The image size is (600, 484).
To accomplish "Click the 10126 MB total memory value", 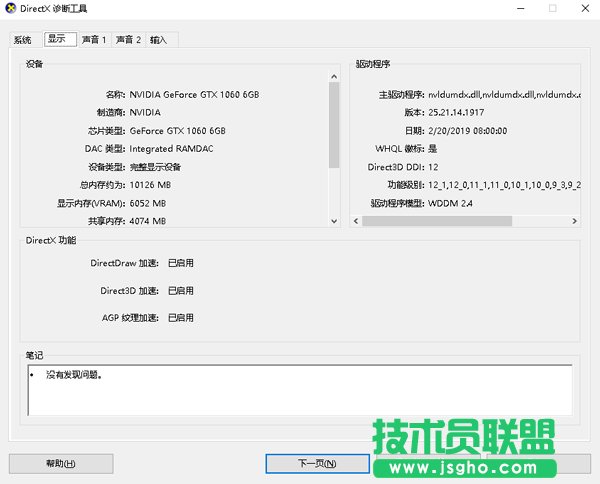I will click(150, 185).
